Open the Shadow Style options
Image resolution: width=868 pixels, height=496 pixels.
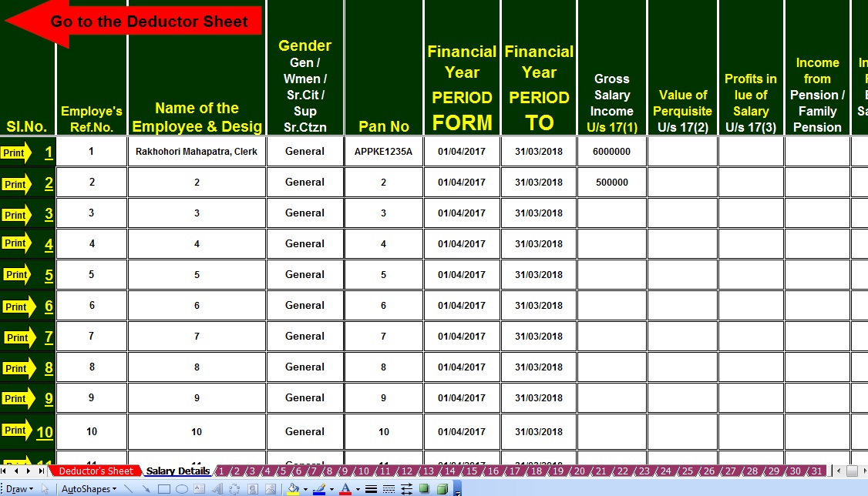coord(425,489)
